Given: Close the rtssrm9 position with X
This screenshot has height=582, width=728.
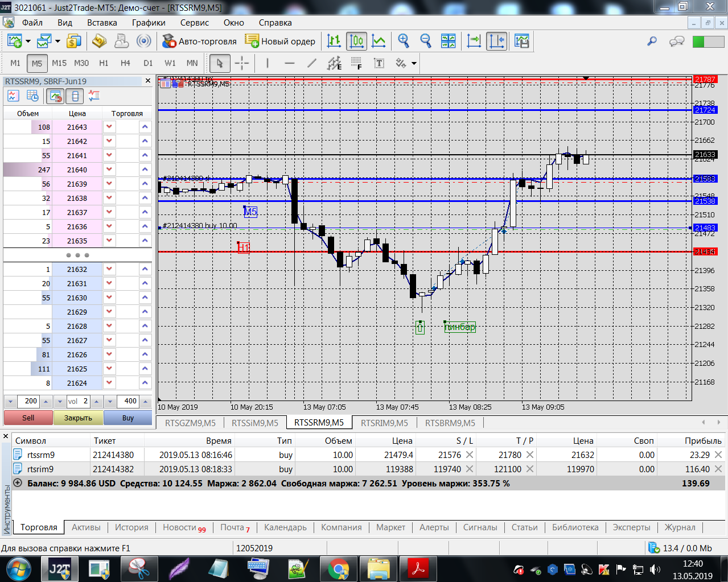Looking at the screenshot, I should click(x=718, y=455).
